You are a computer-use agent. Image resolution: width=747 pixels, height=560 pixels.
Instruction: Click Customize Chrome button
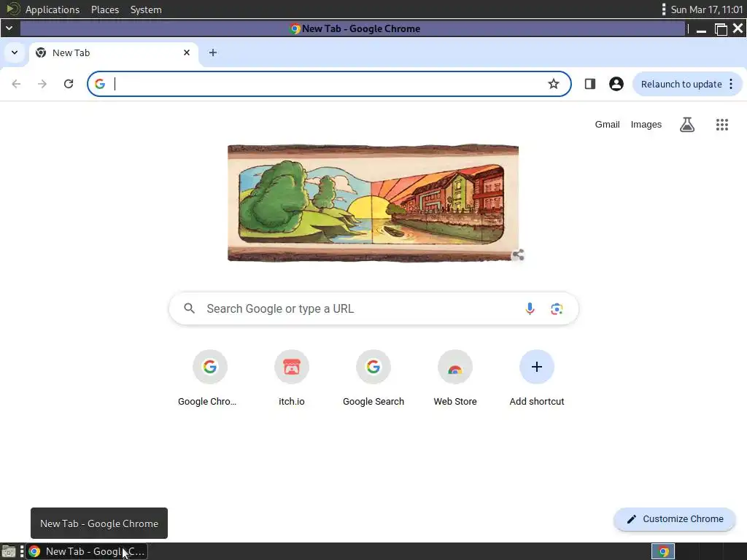click(675, 519)
